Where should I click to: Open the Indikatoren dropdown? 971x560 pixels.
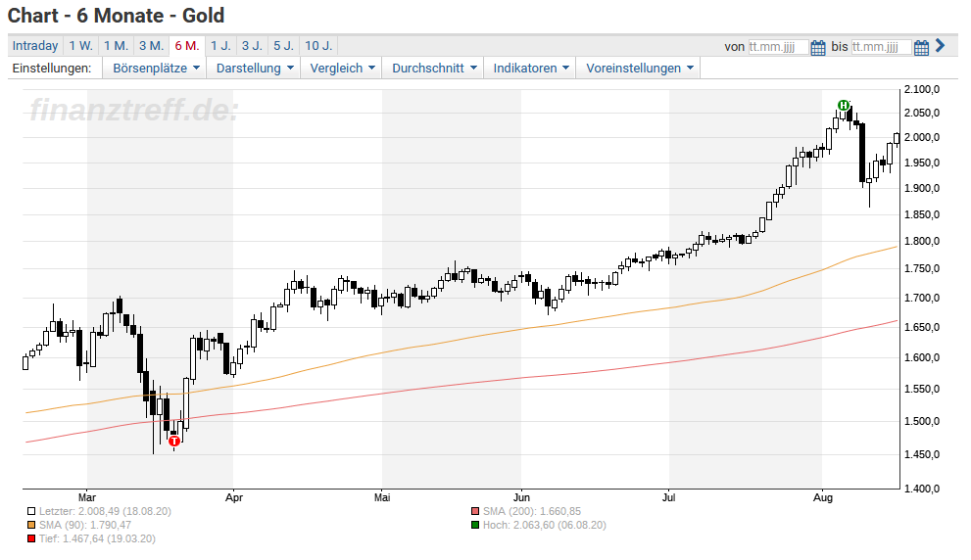pyautogui.click(x=531, y=69)
